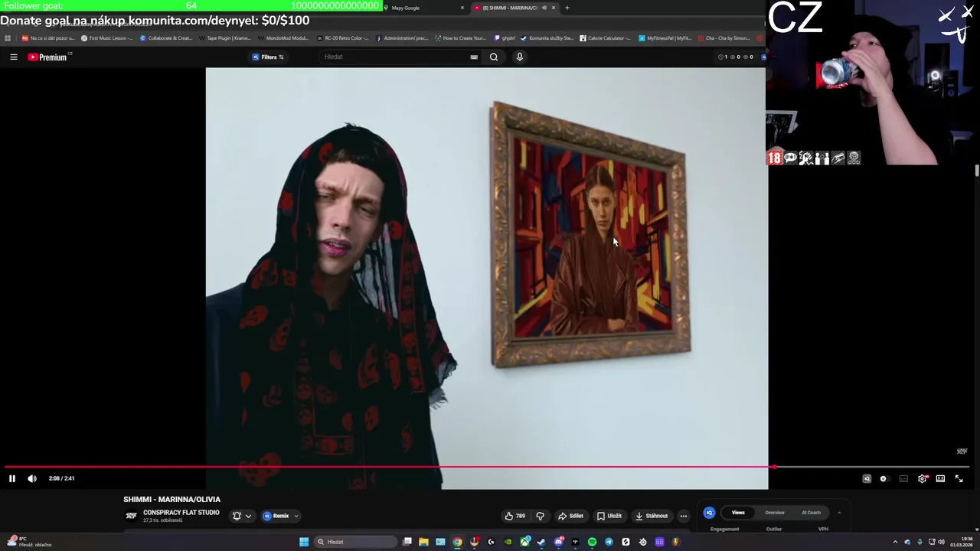Open the player settings gear
The width and height of the screenshot is (980, 551).
[923, 478]
